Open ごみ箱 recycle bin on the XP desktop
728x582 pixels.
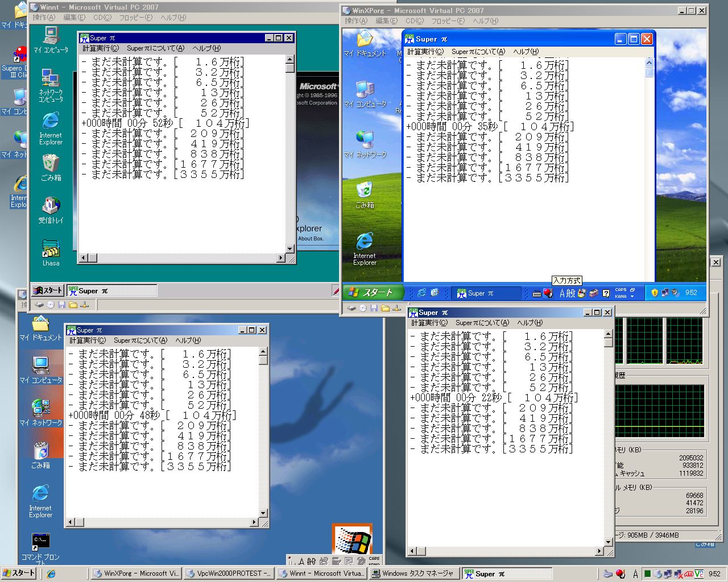(x=365, y=191)
